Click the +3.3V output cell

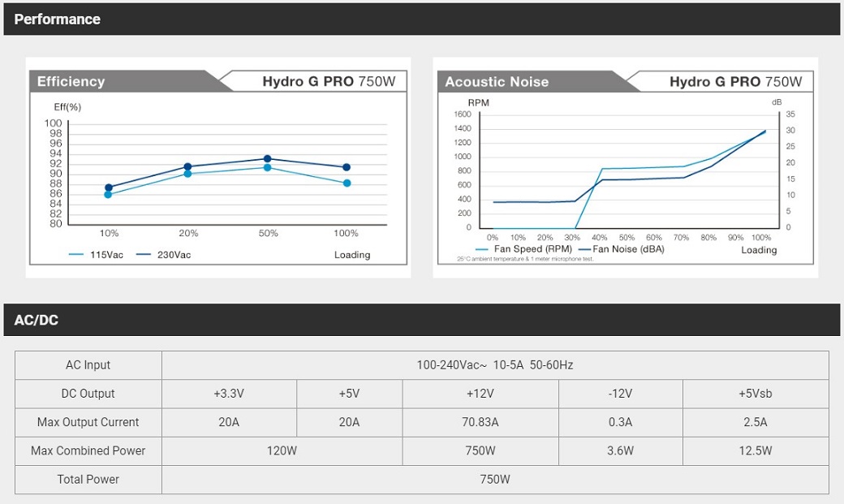click(229, 394)
